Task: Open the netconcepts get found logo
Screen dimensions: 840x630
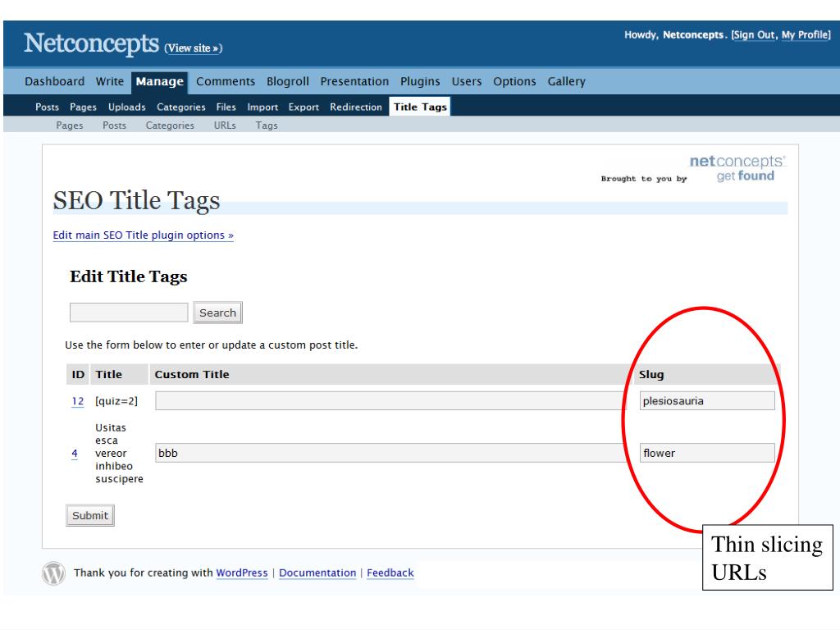Action: [737, 168]
